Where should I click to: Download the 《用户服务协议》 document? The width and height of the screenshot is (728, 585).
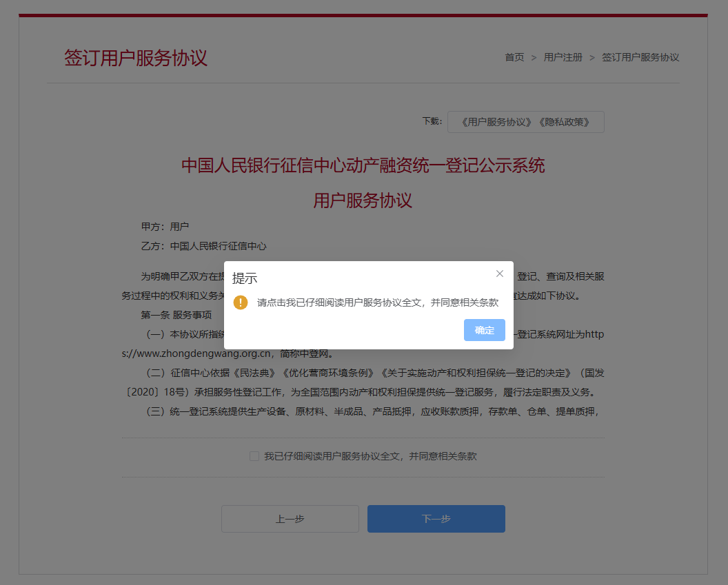(496, 122)
